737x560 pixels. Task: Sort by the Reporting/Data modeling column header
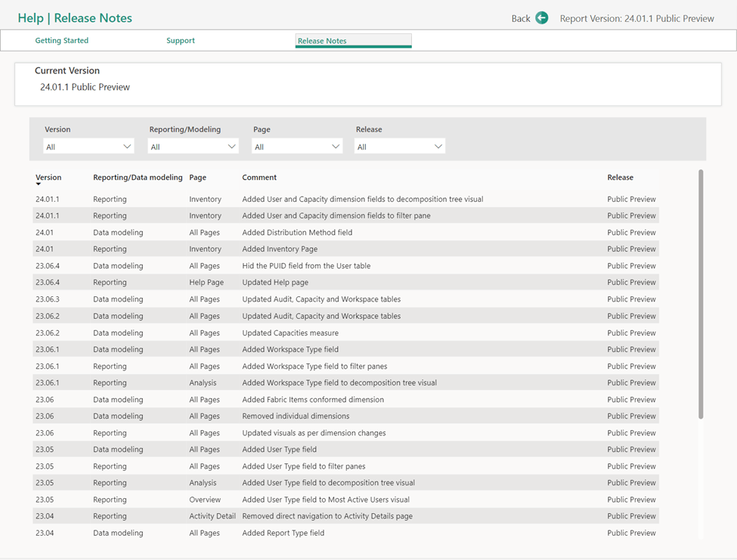pos(138,178)
